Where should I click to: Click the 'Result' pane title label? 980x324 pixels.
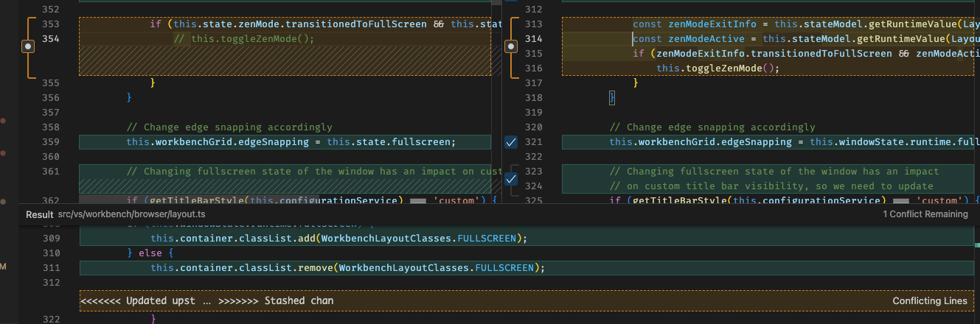click(40, 214)
